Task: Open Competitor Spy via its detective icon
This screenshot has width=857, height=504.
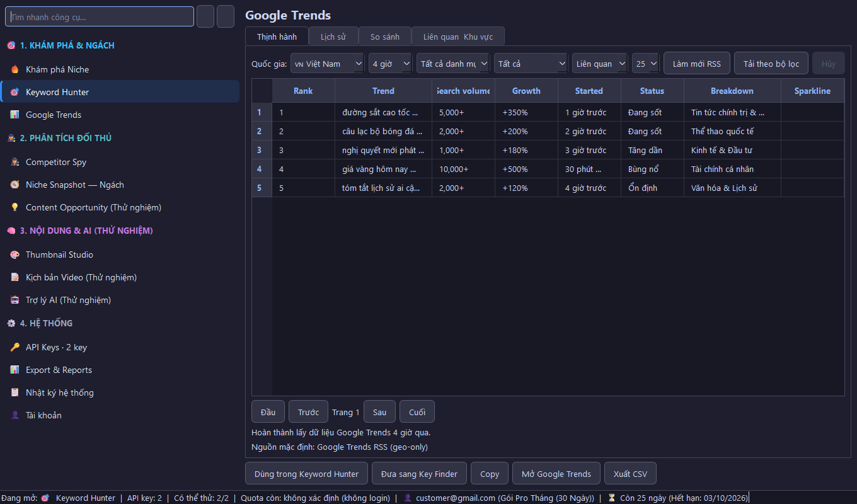Action: (15, 162)
